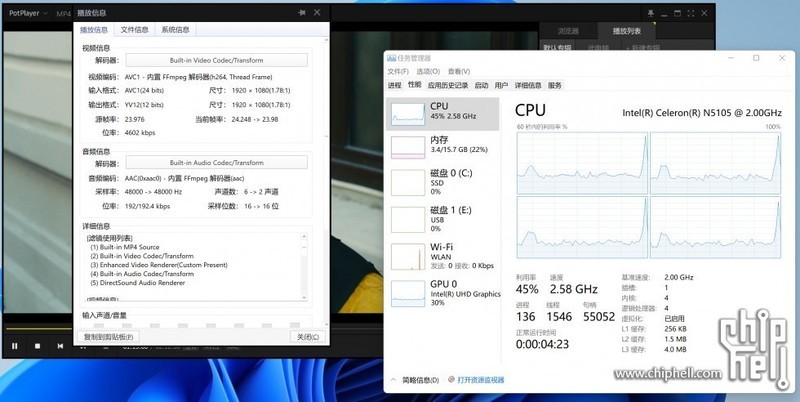
Task: Open Task Manager 查看(V) menu
Action: click(x=459, y=71)
